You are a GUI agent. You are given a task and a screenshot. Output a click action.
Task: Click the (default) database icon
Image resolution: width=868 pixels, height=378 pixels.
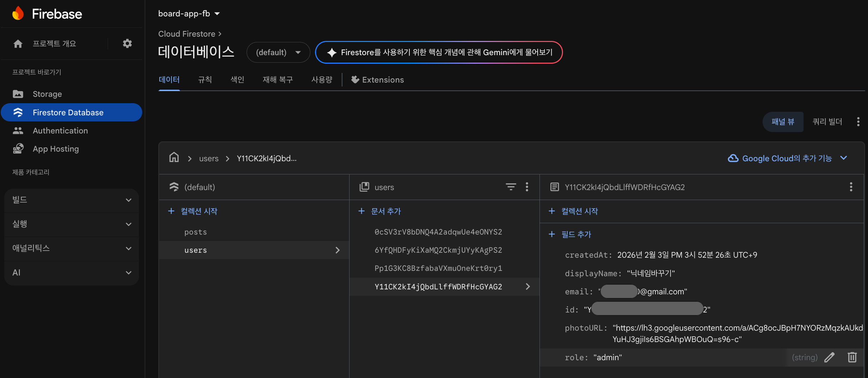[174, 187]
